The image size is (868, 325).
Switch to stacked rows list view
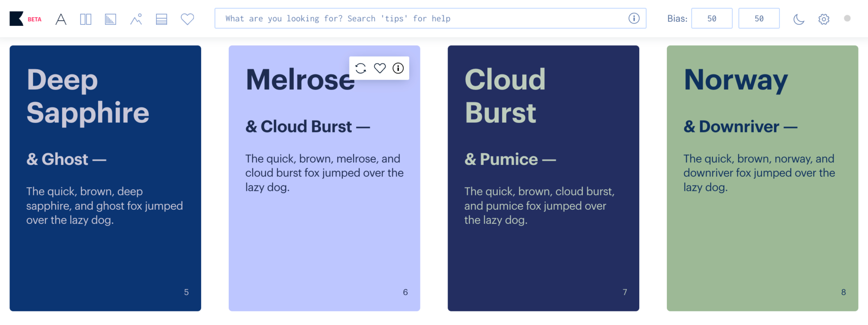click(161, 19)
